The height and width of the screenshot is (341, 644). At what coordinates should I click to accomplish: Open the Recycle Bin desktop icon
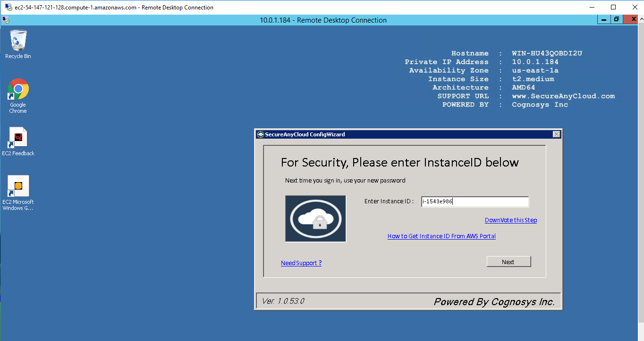point(18,42)
